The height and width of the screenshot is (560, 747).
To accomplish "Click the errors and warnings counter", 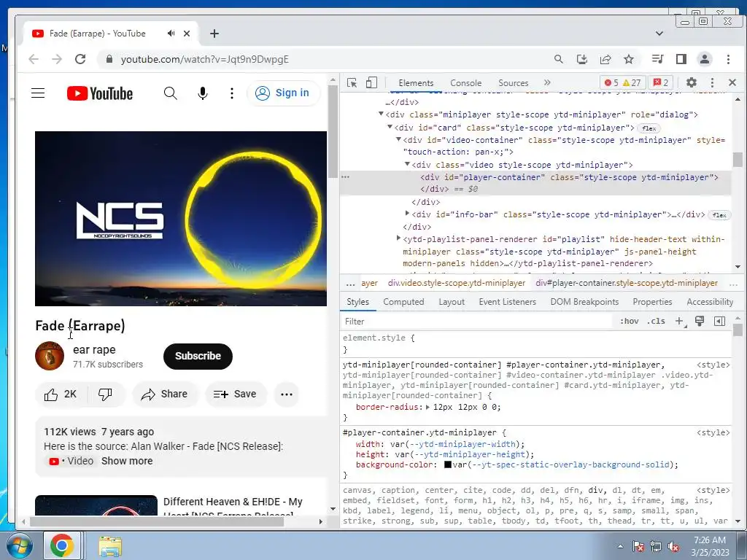I will 622,83.
